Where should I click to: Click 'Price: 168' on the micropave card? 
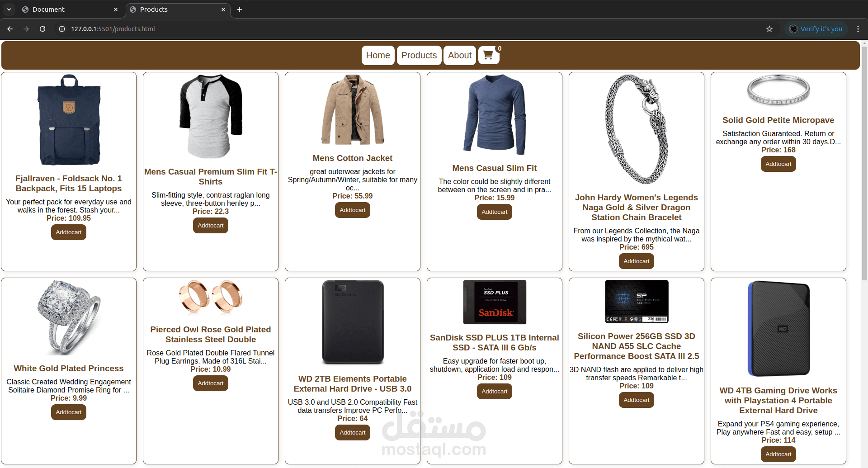pos(778,150)
